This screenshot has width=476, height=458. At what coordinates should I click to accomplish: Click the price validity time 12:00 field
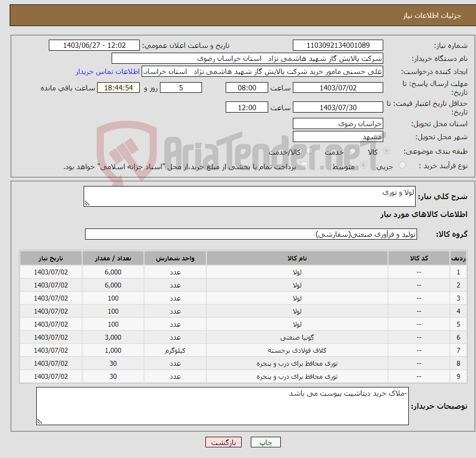click(247, 107)
